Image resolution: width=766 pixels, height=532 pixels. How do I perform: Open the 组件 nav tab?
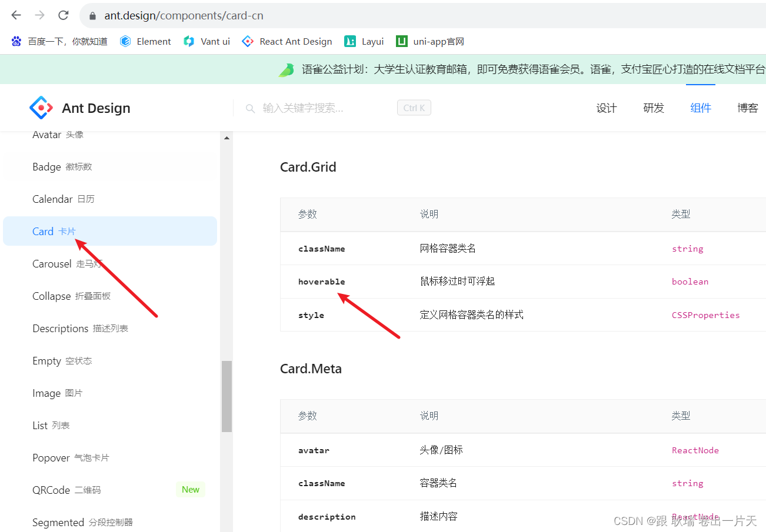coord(701,108)
